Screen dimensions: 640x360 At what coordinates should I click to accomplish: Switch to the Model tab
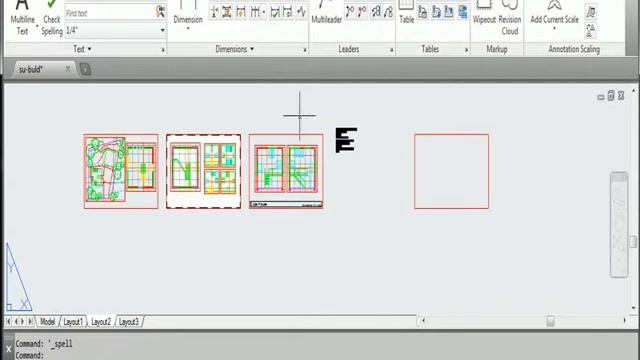47,322
